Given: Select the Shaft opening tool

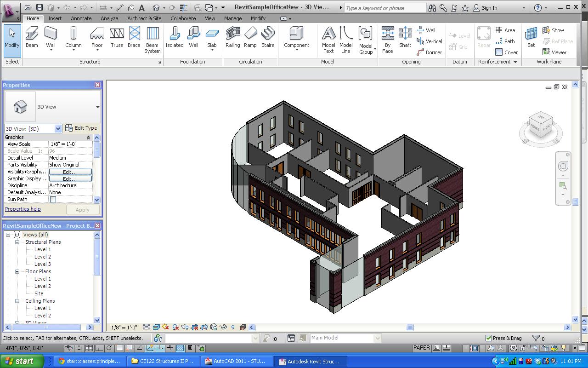Looking at the screenshot, I should [x=405, y=37].
